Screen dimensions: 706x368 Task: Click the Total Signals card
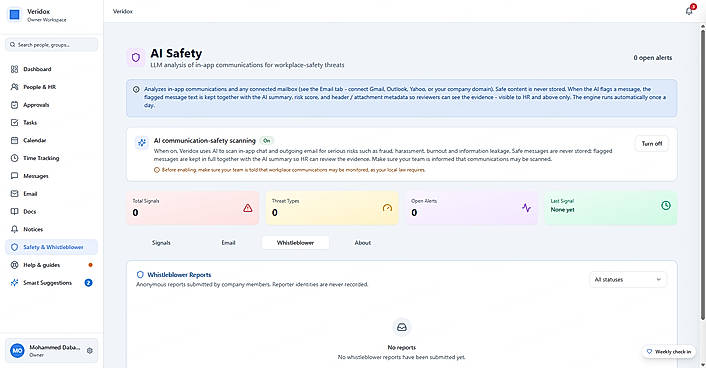193,208
